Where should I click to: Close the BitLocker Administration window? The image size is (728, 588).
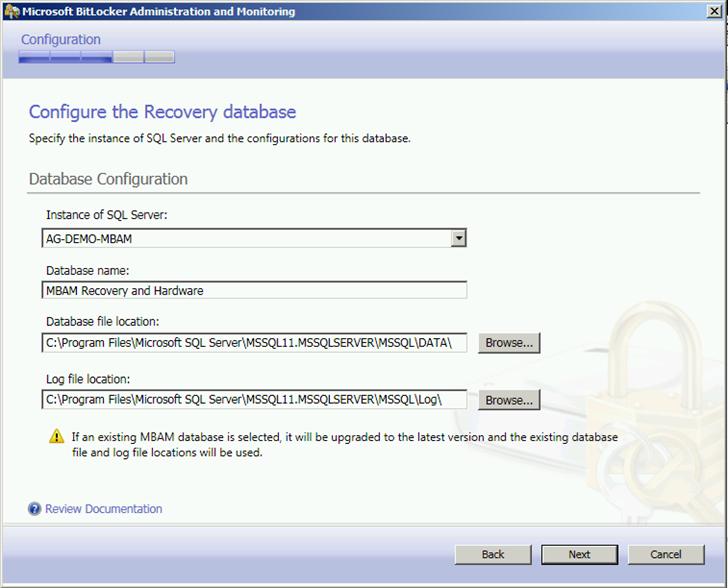tap(714, 11)
